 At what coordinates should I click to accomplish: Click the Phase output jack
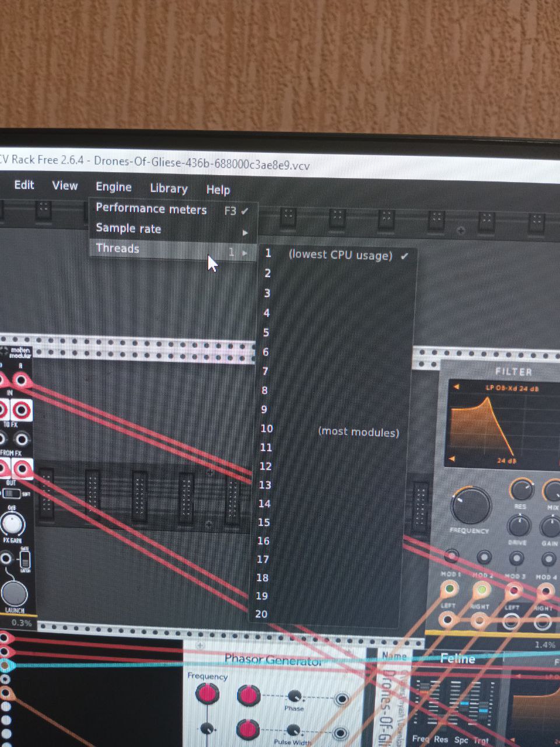click(341, 699)
